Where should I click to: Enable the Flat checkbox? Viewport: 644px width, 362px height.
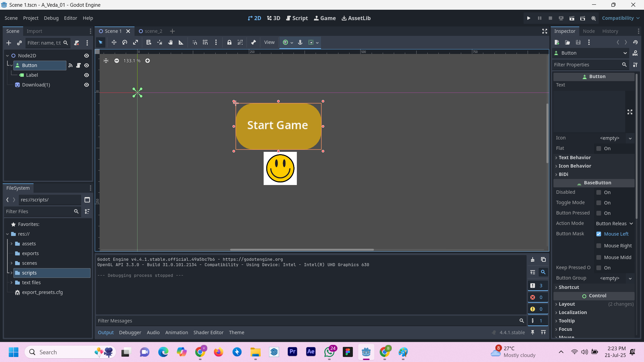click(x=599, y=148)
